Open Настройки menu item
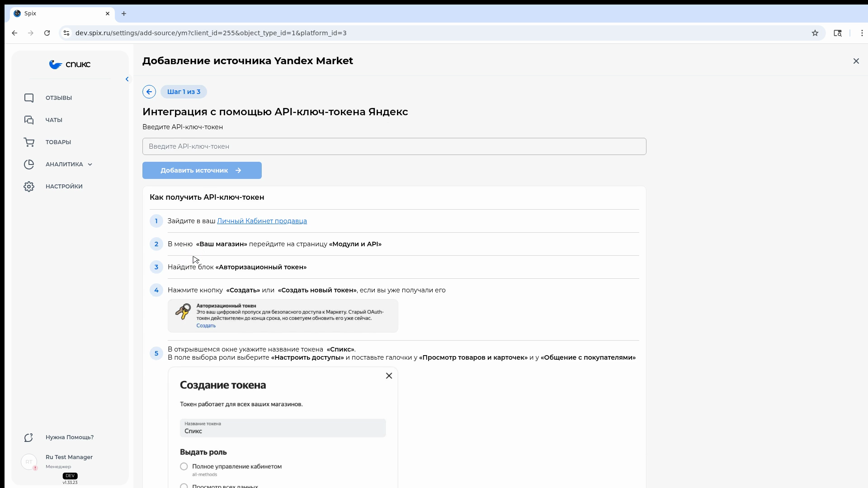Image resolution: width=868 pixels, height=488 pixels. (x=64, y=187)
